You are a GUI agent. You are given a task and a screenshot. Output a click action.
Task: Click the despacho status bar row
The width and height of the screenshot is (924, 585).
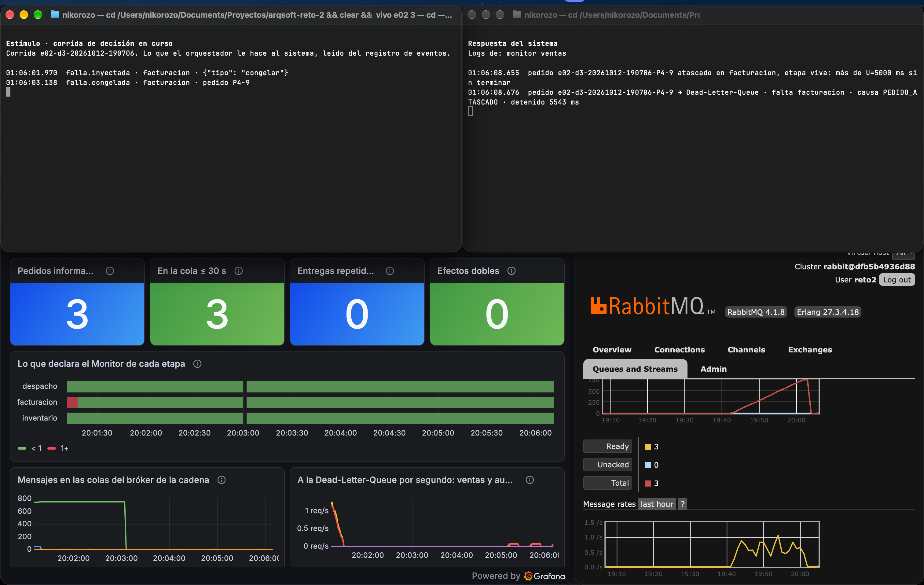[310, 387]
